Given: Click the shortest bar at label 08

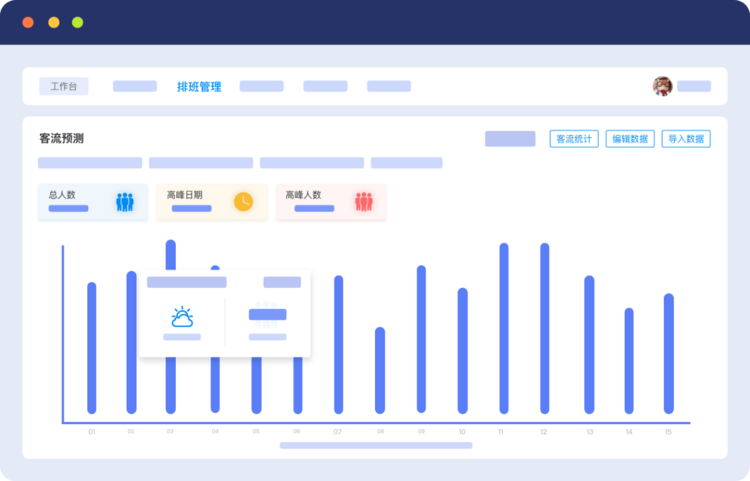Looking at the screenshot, I should (380, 370).
